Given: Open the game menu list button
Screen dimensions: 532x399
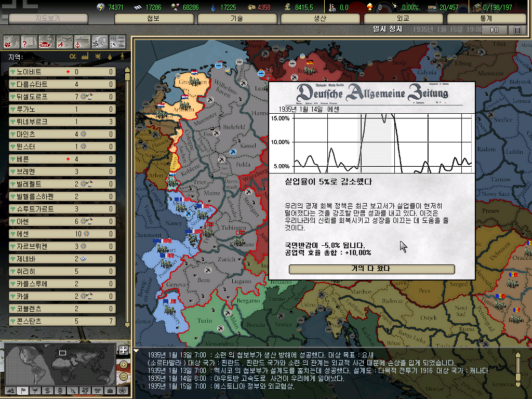Looking at the screenshot, I should 517,30.
